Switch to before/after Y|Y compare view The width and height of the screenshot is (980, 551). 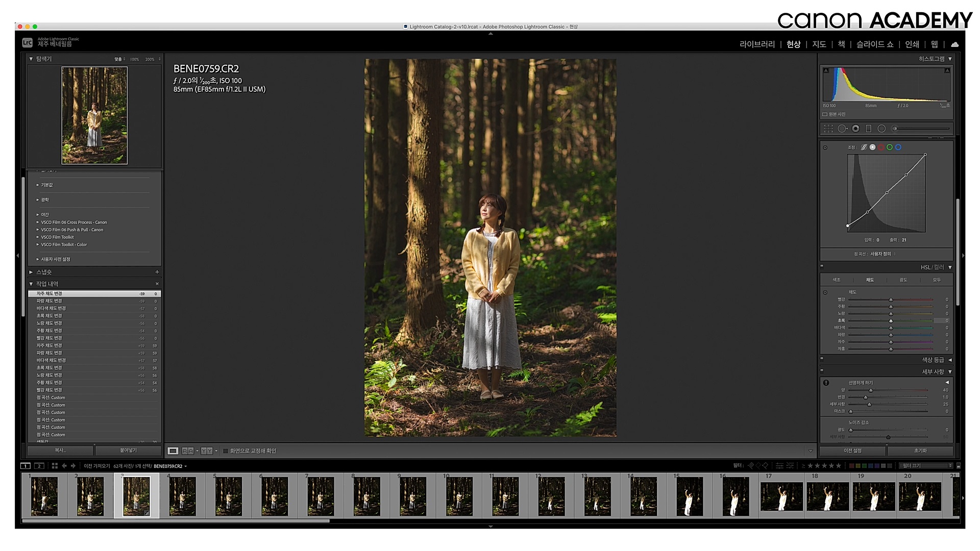tap(207, 451)
